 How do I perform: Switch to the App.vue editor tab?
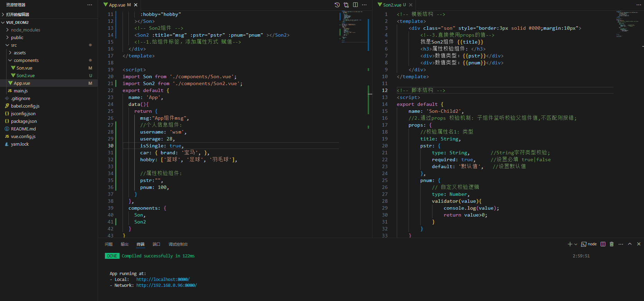[x=120, y=5]
